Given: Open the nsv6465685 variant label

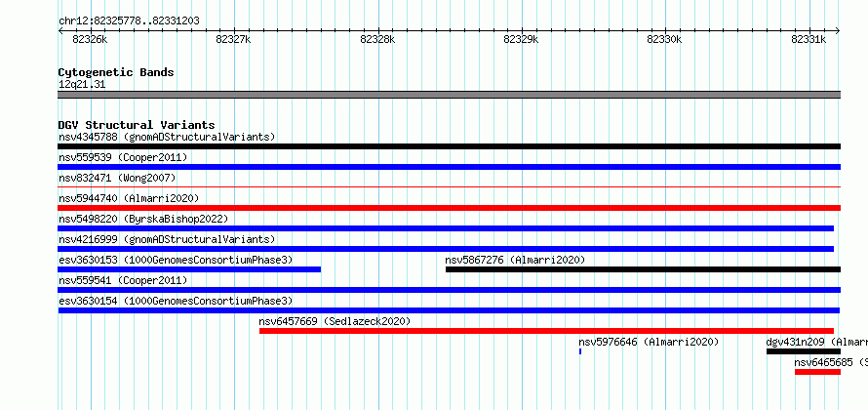Looking at the screenshot, I should point(831,362).
